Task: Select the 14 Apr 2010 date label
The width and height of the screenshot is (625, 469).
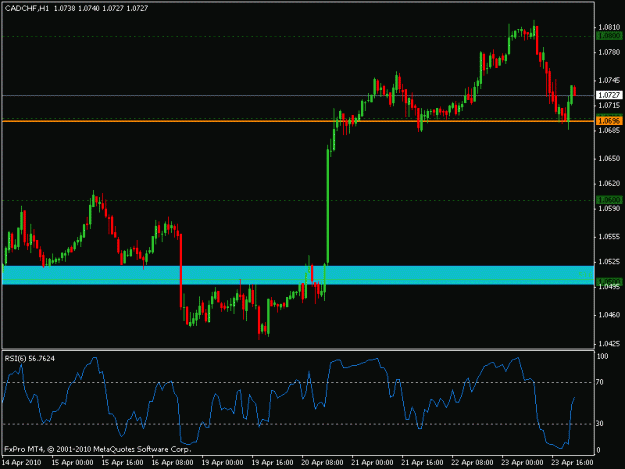Action: [22, 462]
